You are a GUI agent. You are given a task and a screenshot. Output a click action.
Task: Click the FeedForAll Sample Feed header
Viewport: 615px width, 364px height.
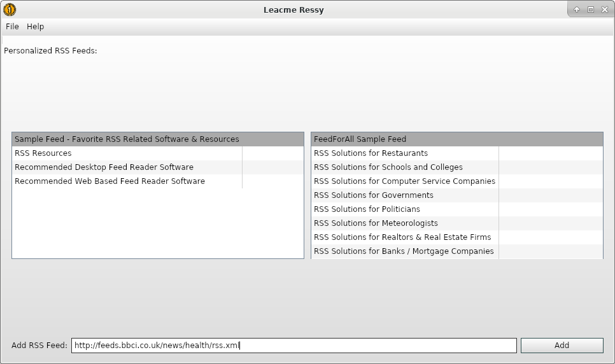(x=360, y=139)
